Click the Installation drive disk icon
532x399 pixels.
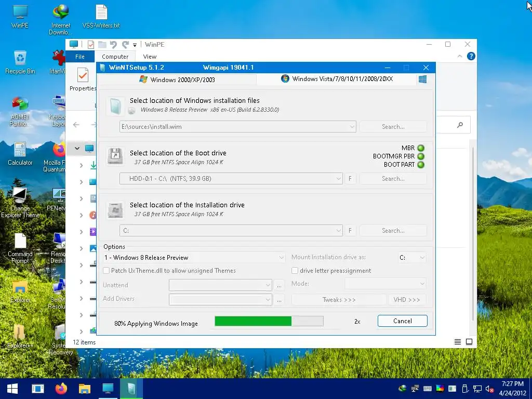[x=115, y=210]
